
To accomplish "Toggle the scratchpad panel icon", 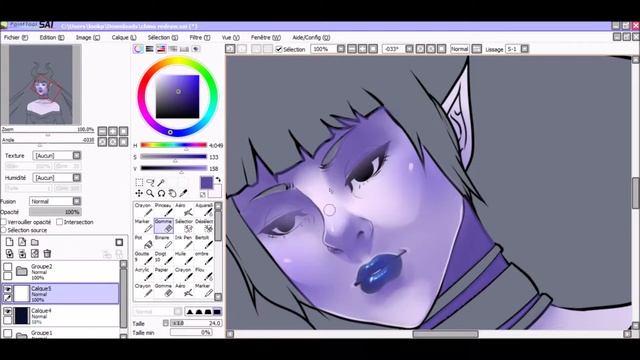I will tap(196, 49).
